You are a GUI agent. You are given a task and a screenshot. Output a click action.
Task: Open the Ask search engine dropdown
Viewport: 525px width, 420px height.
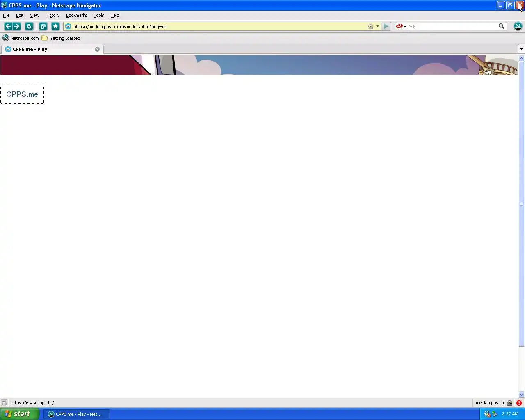[401, 26]
